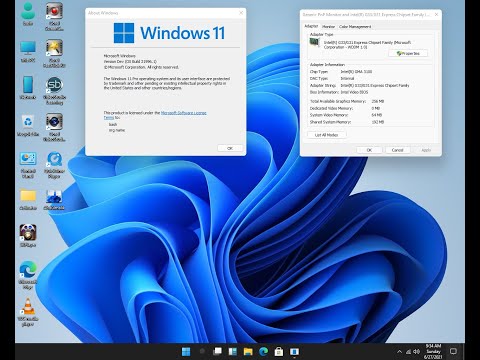Open Search from the taskbar

(x=202, y=351)
